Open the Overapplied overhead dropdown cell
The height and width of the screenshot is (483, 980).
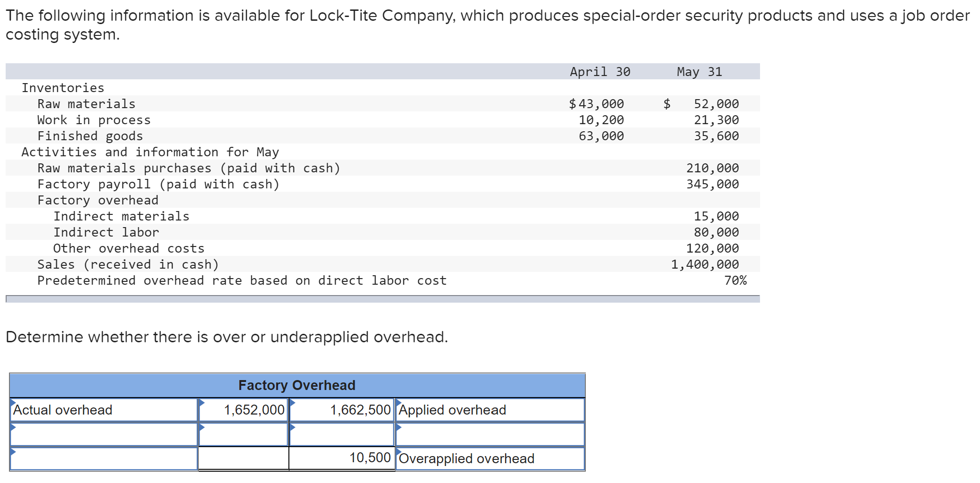tap(490, 458)
